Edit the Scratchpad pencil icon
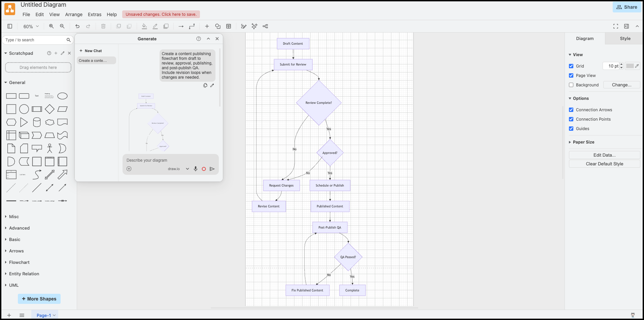Screen dimensions: 644x320 (63, 53)
